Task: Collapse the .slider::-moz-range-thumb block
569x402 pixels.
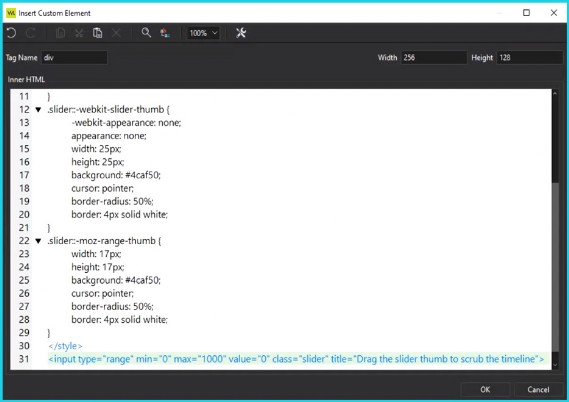Action: click(x=38, y=241)
